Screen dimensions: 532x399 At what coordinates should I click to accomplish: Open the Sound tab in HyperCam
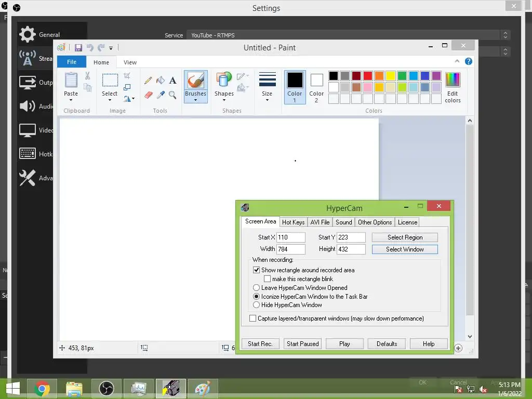pos(344,222)
